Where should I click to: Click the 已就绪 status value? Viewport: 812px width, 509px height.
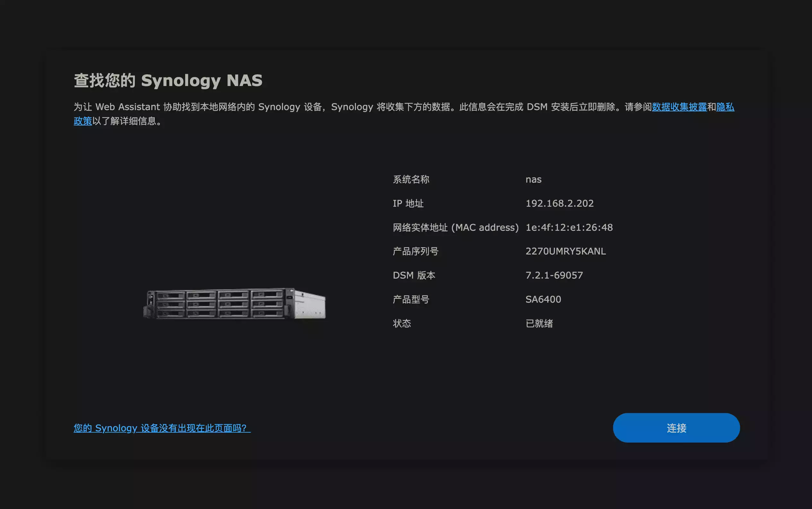pos(539,324)
